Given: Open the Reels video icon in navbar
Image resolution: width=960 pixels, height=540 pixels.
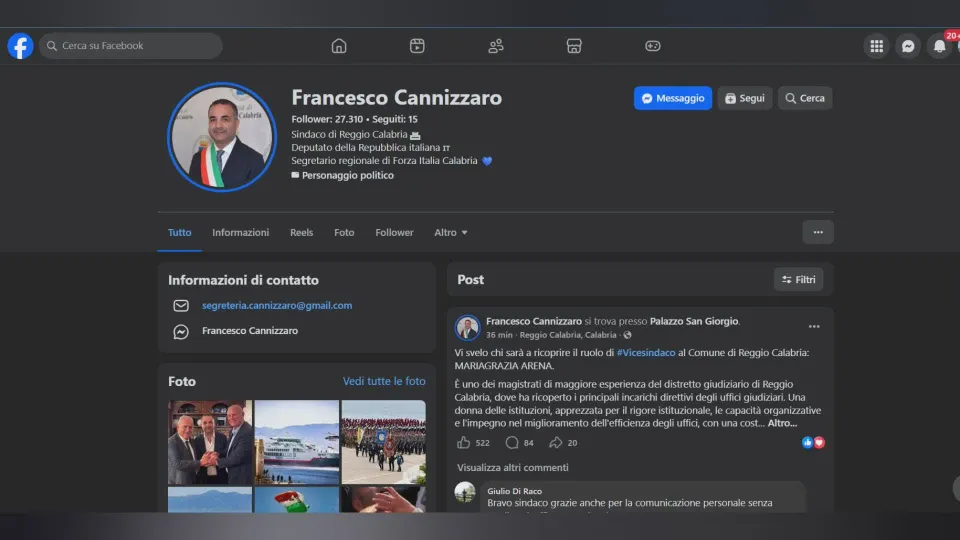Looking at the screenshot, I should 417,46.
